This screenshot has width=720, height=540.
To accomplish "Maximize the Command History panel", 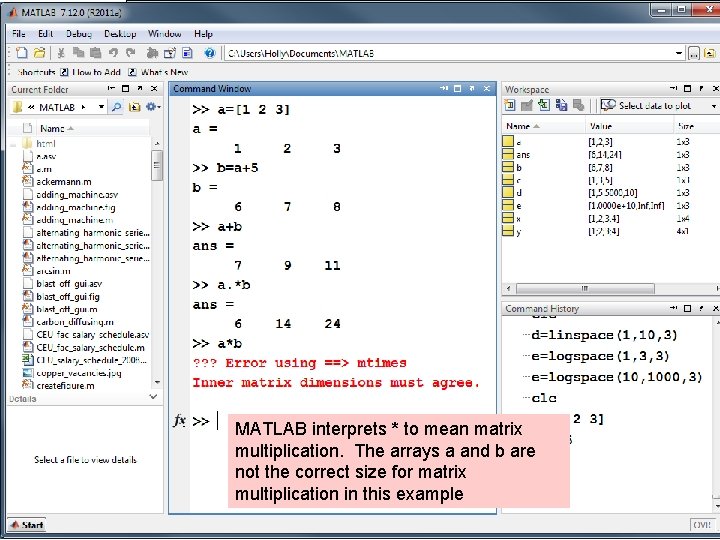I will pos(687,308).
